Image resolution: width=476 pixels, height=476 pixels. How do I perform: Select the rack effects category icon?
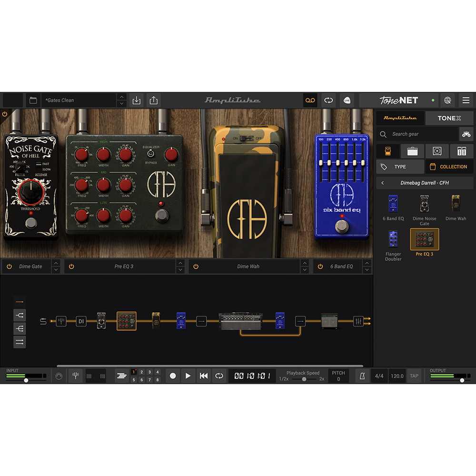(x=461, y=151)
